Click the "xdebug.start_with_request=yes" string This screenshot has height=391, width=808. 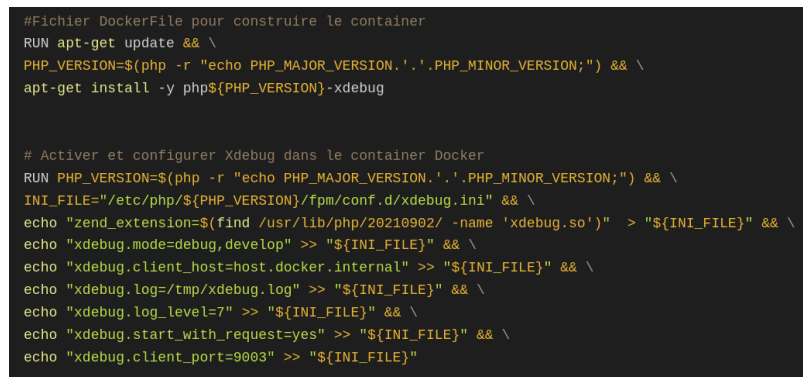point(195,335)
